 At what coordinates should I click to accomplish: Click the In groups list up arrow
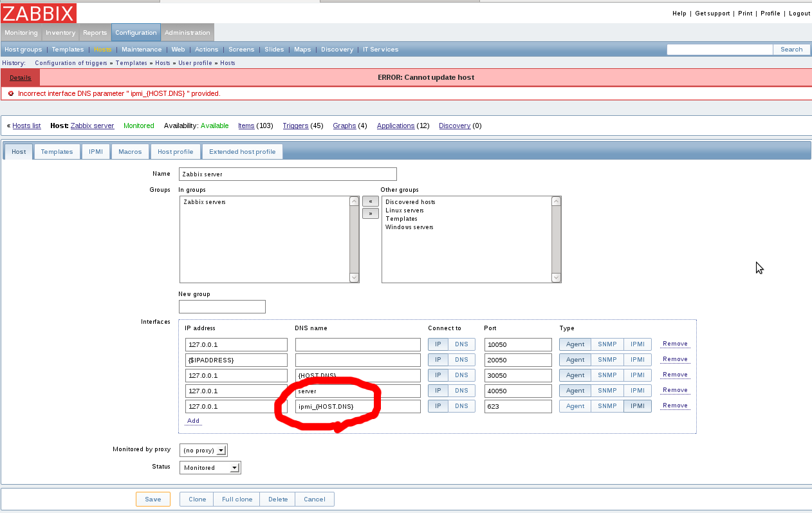354,201
